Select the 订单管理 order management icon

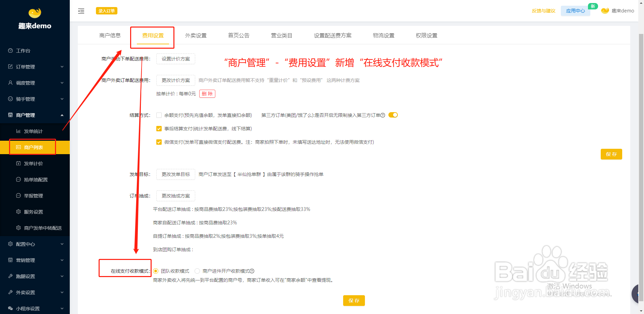pyautogui.click(x=10, y=66)
